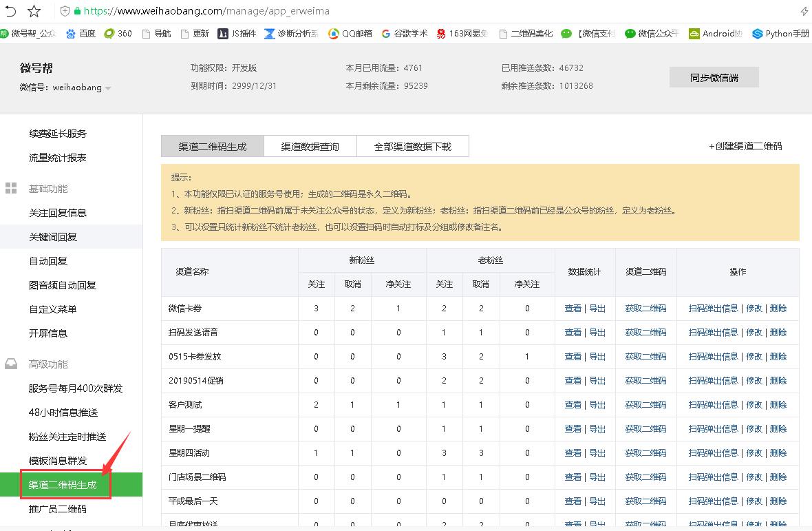
Task: Click the lightning icon at address bar end
Action: point(804,11)
